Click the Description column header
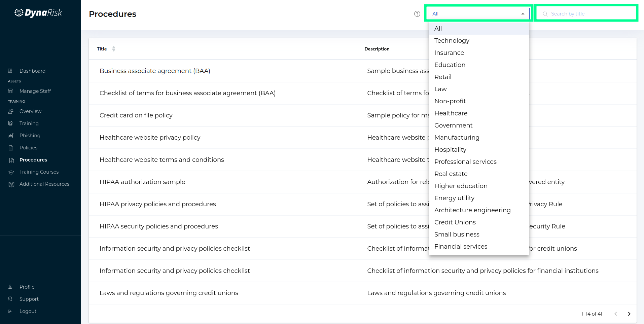This screenshot has height=324, width=644. (377, 49)
